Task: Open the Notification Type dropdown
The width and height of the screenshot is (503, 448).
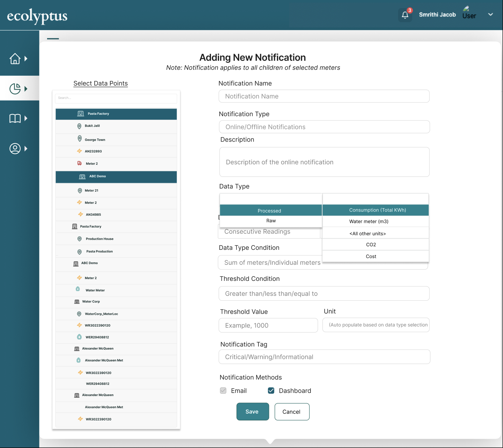Action: pyautogui.click(x=324, y=127)
